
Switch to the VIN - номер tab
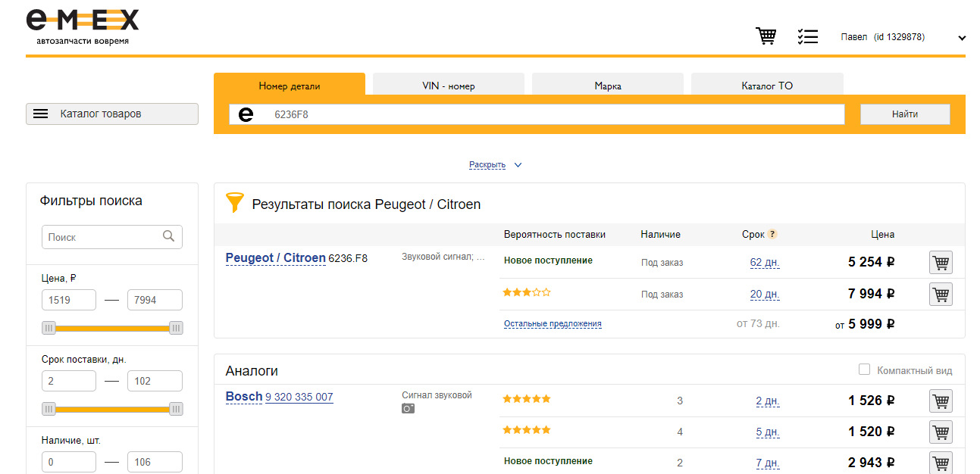(x=449, y=86)
